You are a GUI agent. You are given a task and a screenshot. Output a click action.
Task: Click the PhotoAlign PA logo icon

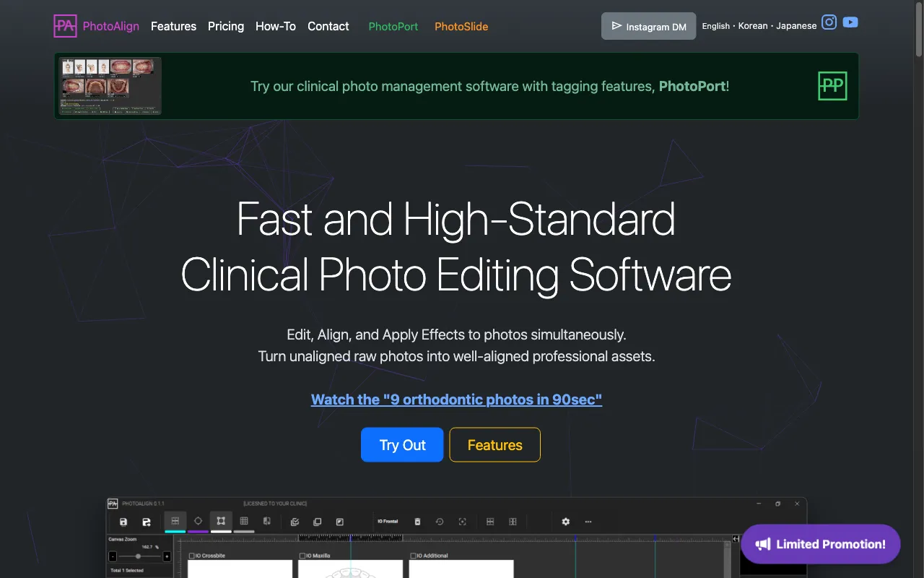(65, 26)
